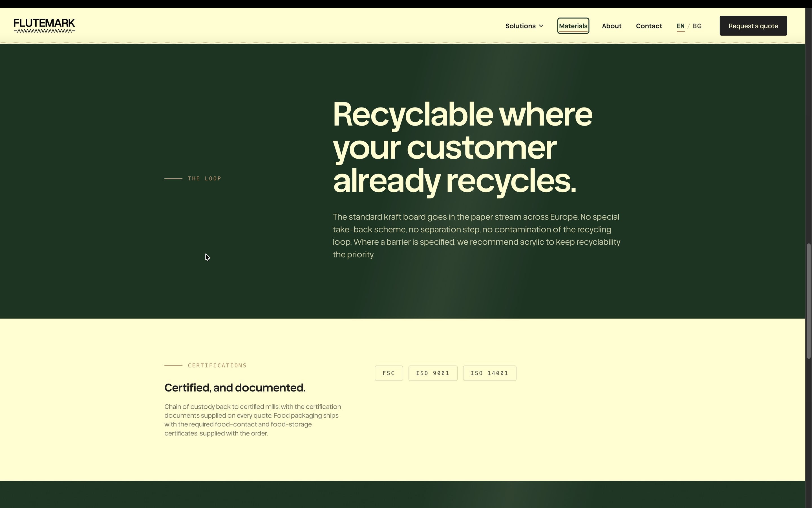Click the heading Certified, and documented.
Image resolution: width=812 pixels, height=508 pixels.
point(235,387)
